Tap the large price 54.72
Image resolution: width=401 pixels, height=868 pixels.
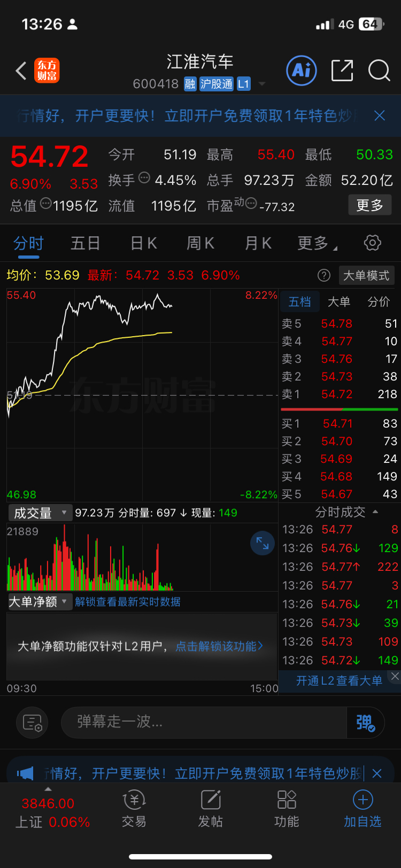pos(49,157)
